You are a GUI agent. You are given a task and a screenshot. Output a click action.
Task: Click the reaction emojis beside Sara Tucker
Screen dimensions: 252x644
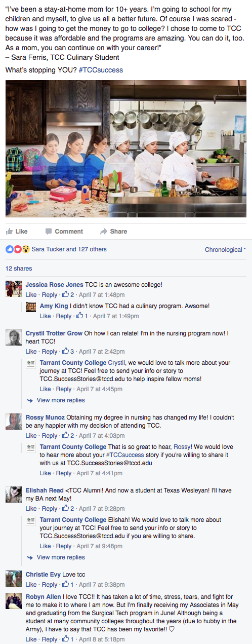click(18, 249)
